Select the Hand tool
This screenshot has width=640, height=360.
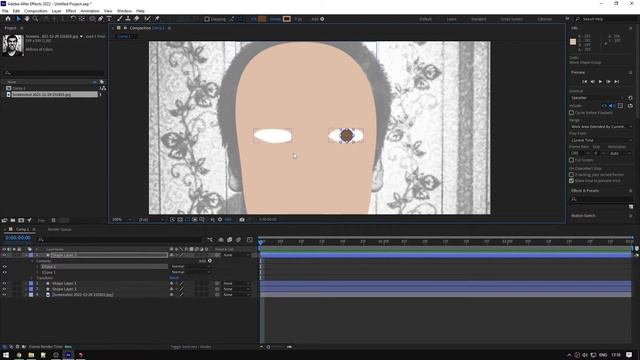[x=27, y=19]
